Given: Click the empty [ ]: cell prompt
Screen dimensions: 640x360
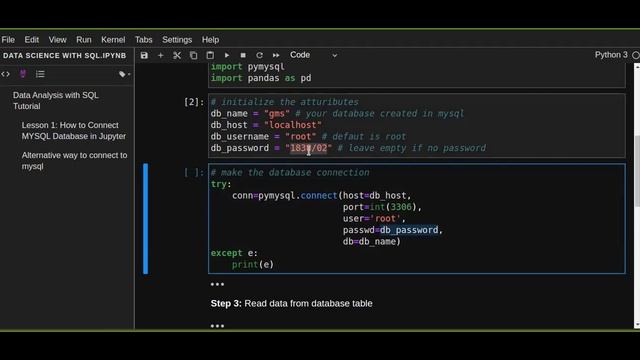Looking at the screenshot, I should (193, 172).
